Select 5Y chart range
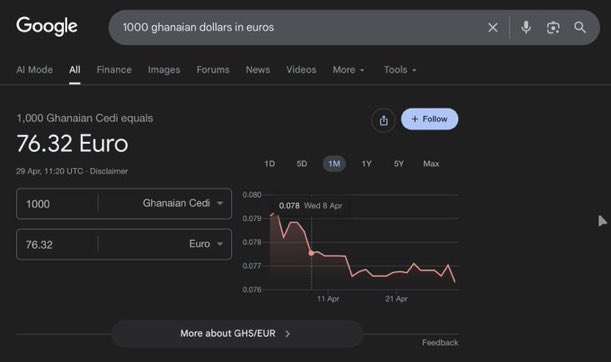 point(399,164)
